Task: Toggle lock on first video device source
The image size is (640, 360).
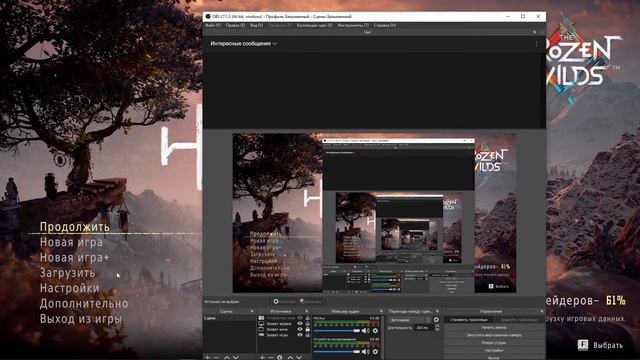Action: [x=307, y=318]
